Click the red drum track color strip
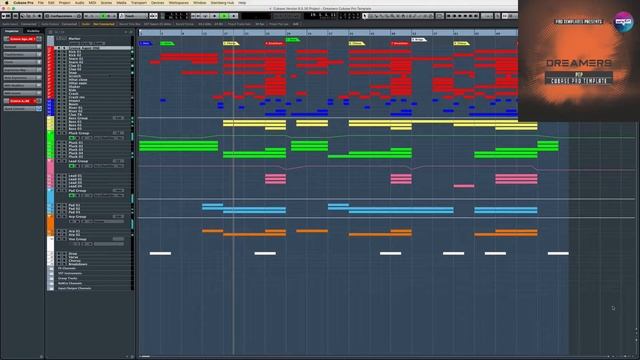 coord(51,73)
